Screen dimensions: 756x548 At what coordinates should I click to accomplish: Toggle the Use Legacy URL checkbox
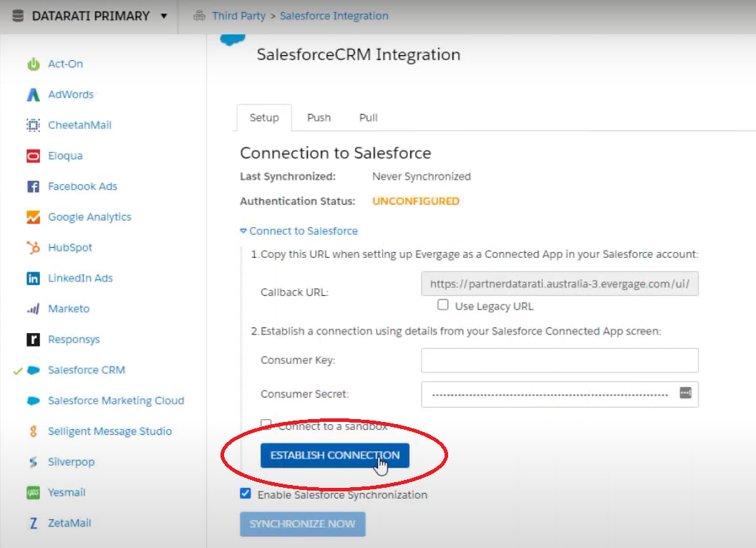(x=442, y=305)
